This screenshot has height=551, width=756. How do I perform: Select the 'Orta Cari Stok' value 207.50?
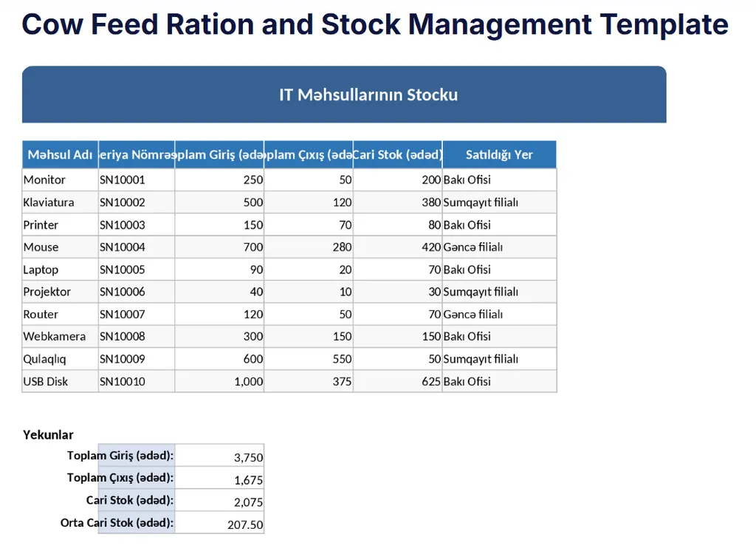pyautogui.click(x=219, y=524)
